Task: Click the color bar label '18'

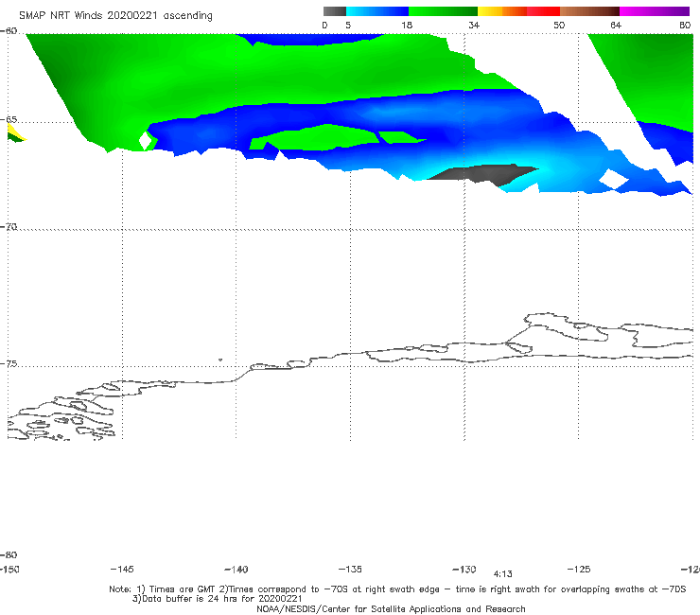Action: click(407, 25)
